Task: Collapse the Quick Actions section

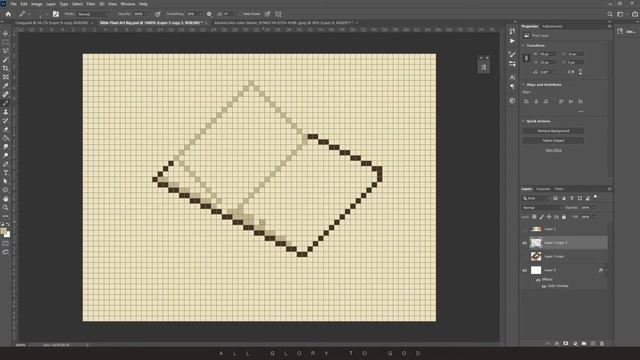Action: coord(524,121)
